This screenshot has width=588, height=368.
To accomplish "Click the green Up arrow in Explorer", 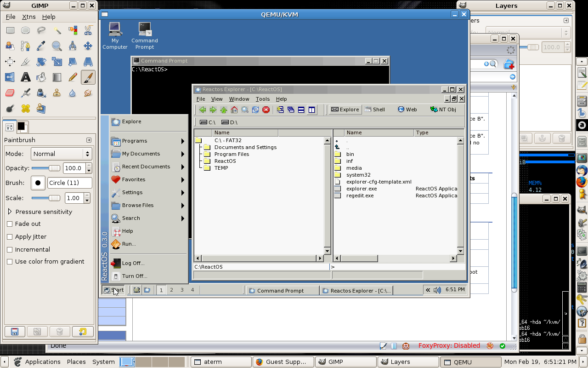I will tap(224, 109).
